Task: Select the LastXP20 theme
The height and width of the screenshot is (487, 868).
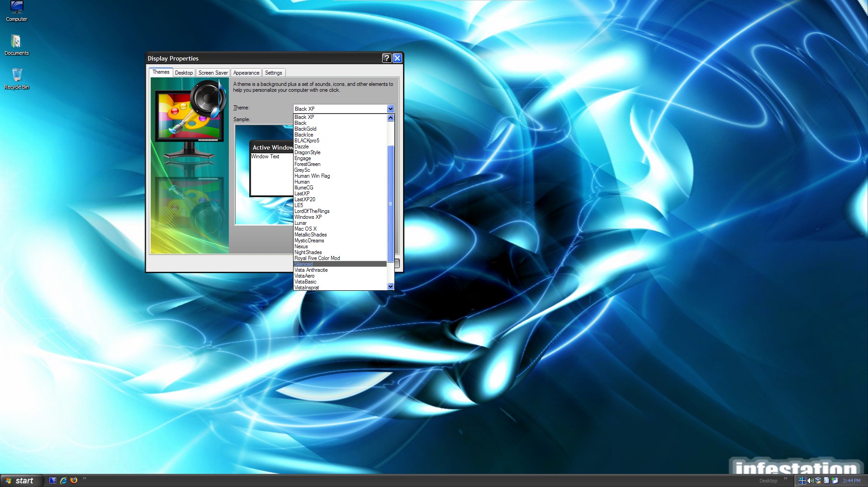Action: (x=340, y=199)
